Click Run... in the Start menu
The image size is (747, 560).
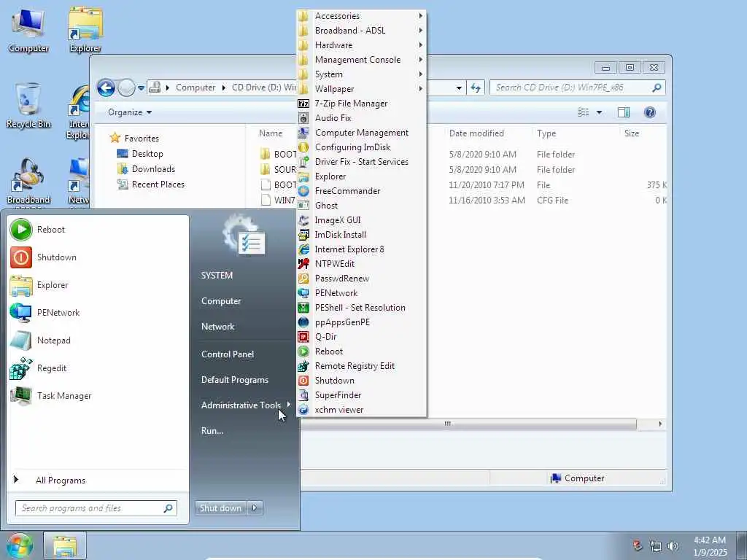pos(212,431)
